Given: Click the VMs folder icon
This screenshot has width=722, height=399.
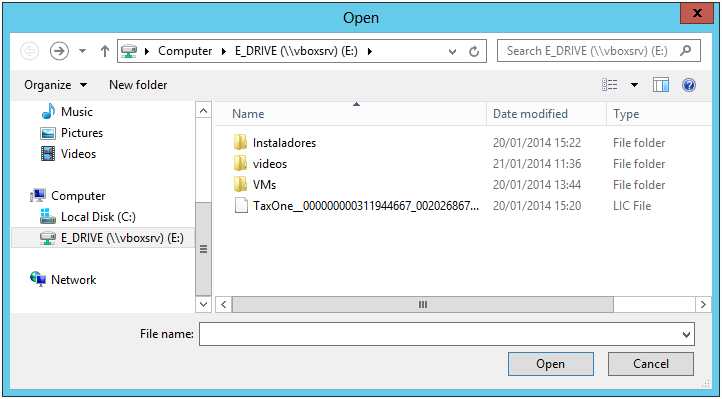Looking at the screenshot, I should click(240, 185).
